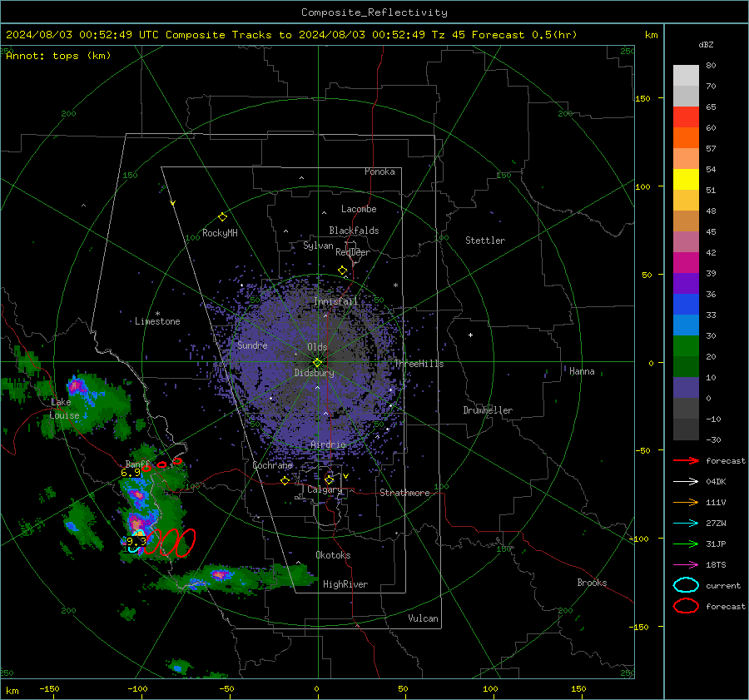Click the Vulcan city label

click(x=423, y=618)
